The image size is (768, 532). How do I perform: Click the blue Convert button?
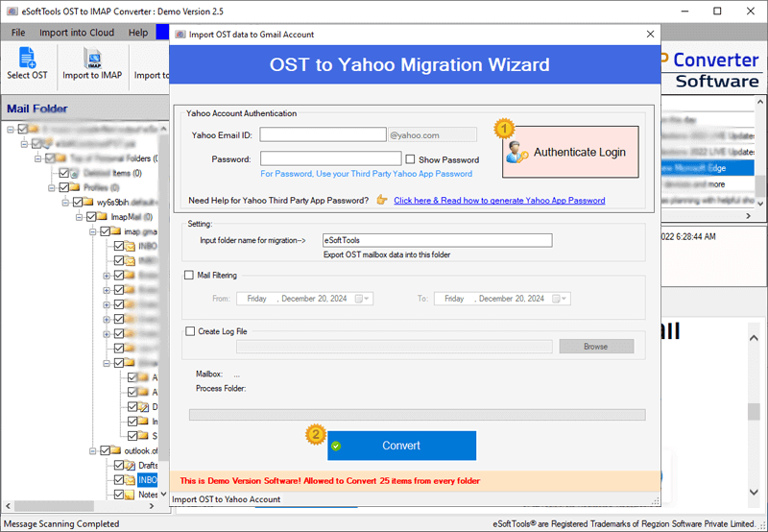pyautogui.click(x=401, y=446)
